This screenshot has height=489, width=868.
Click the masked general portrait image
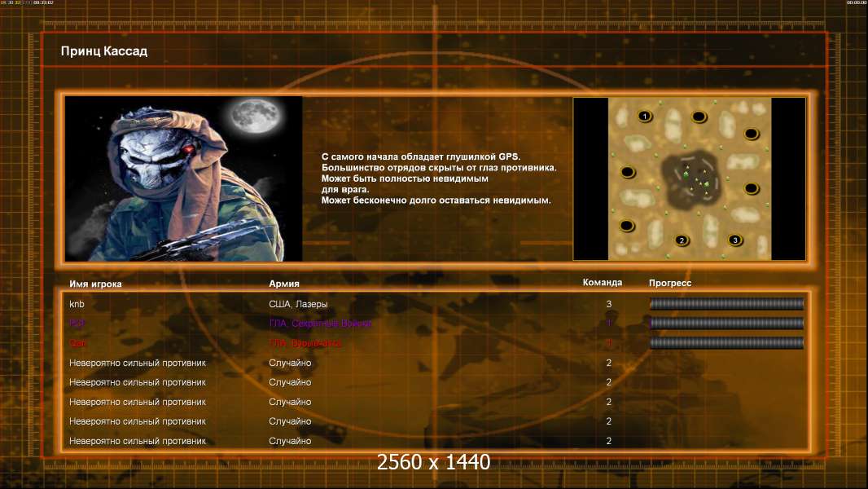tap(184, 178)
